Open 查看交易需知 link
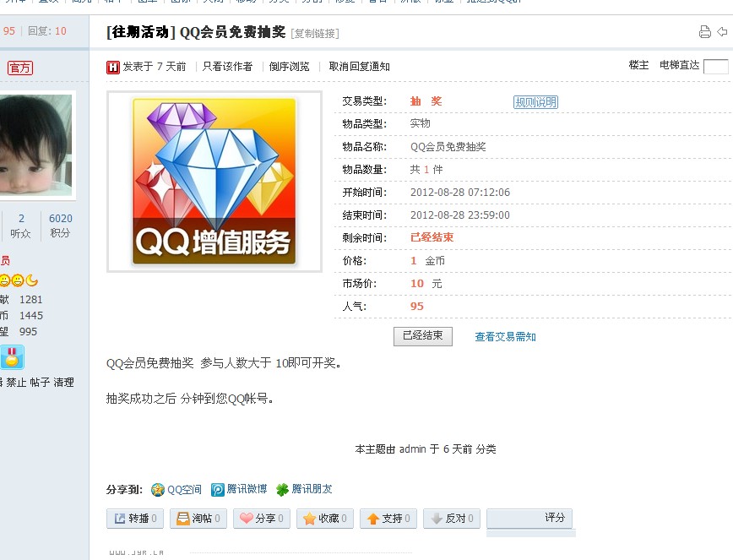This screenshot has height=560, width=733. pos(505,336)
